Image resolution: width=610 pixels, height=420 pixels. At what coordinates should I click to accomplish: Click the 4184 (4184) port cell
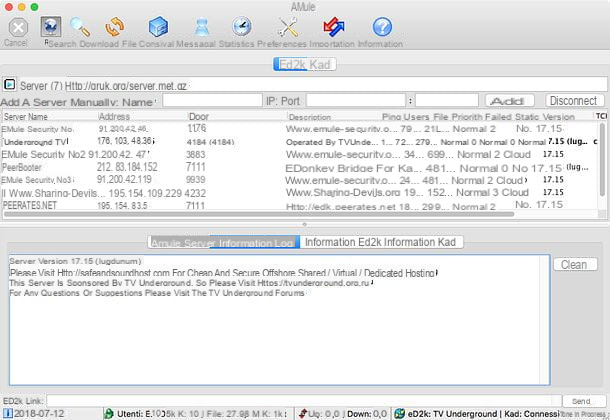(x=210, y=142)
